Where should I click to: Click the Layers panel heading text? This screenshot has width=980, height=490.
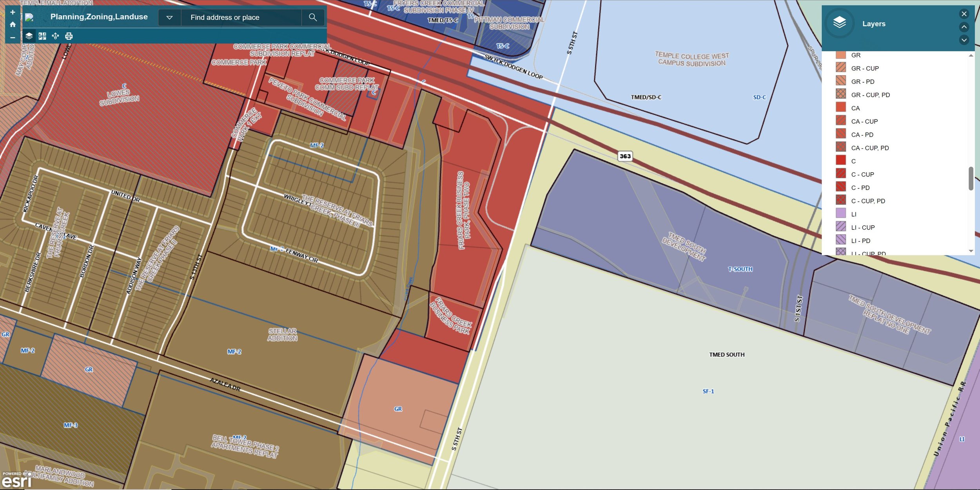pos(874,24)
